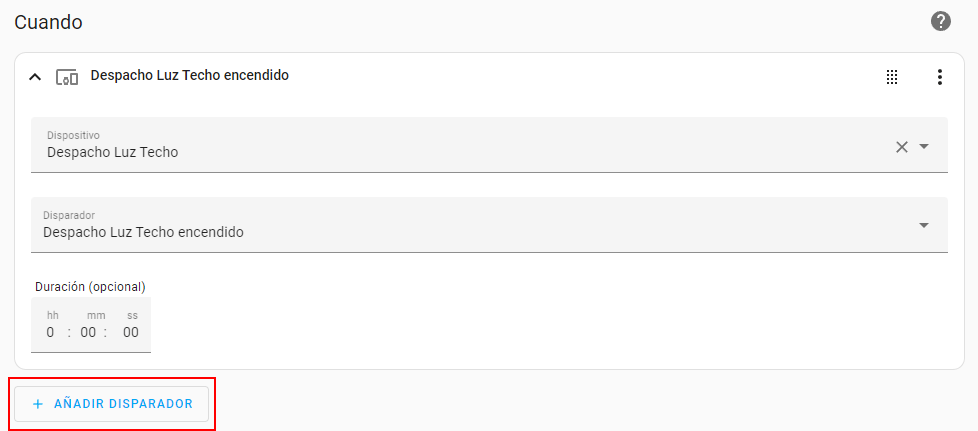Expand the Dispositivo dropdown arrow
Viewport: 978px width, 431px height.
pos(924,147)
